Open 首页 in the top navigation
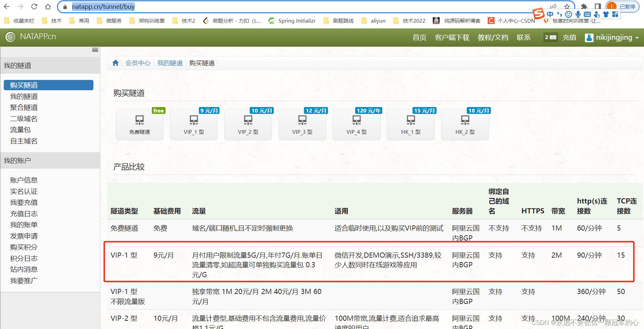This screenshot has width=644, height=329. 419,37
